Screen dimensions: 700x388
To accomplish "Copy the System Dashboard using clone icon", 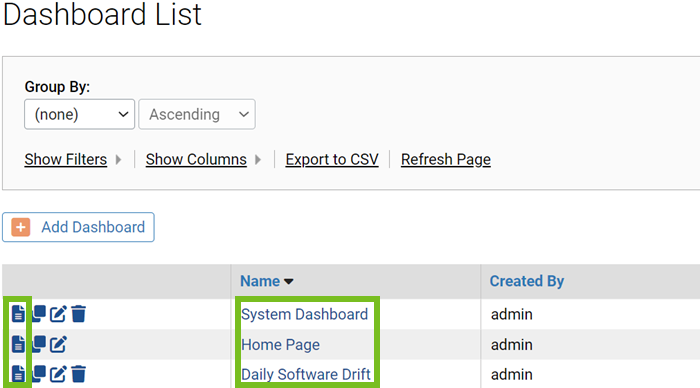I will 39,313.
